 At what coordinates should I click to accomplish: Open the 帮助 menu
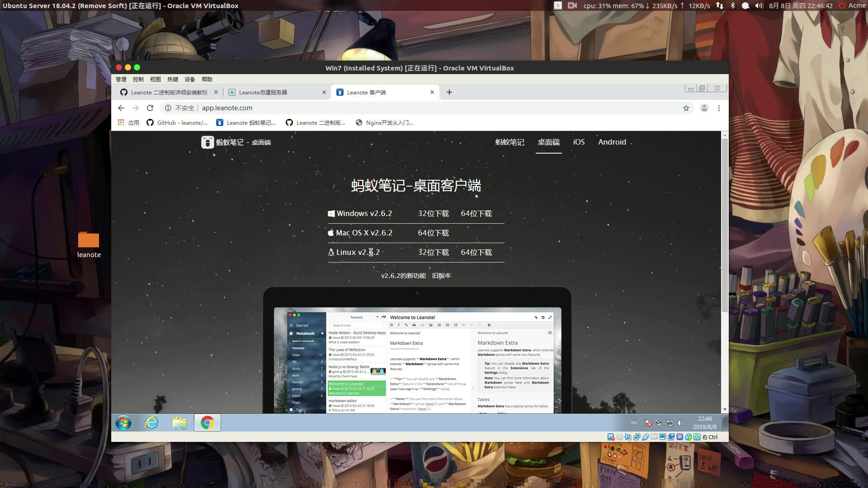pos(207,79)
